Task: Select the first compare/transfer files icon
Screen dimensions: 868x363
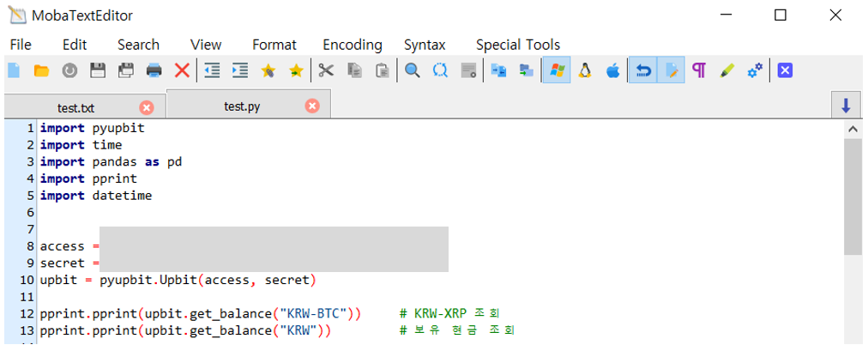Action: [x=499, y=70]
